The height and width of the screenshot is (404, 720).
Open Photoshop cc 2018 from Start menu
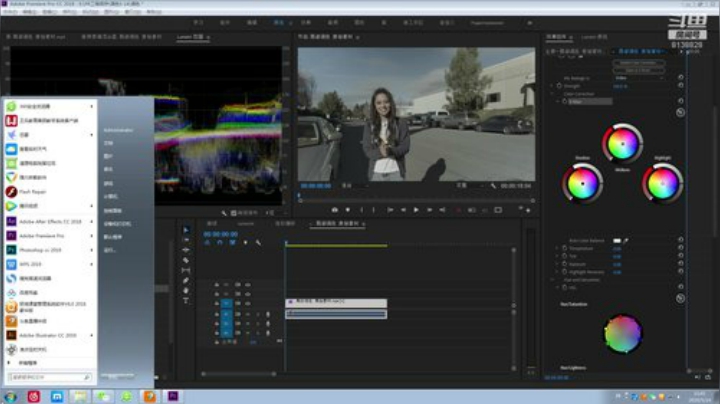pos(49,250)
